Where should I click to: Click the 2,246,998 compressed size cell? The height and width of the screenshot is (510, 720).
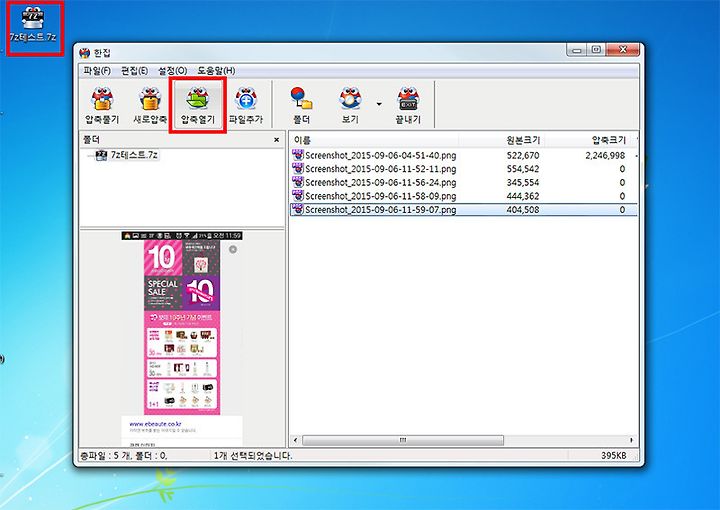click(x=605, y=156)
